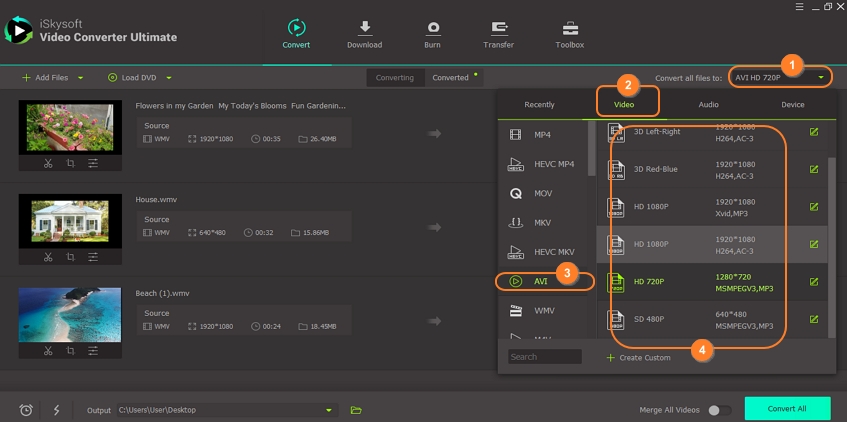Screen dimensions: 847x422
Task: Click crop icon under House.wmv thumbnail
Action: pos(70,257)
